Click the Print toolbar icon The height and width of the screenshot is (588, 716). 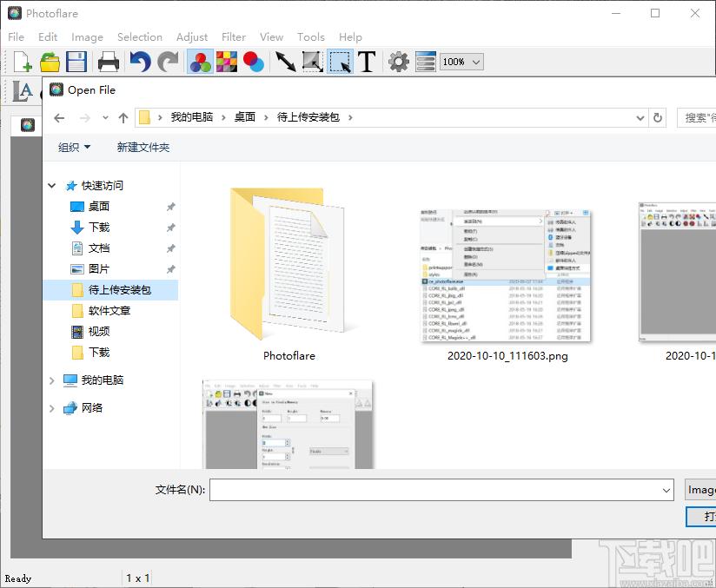tap(109, 62)
